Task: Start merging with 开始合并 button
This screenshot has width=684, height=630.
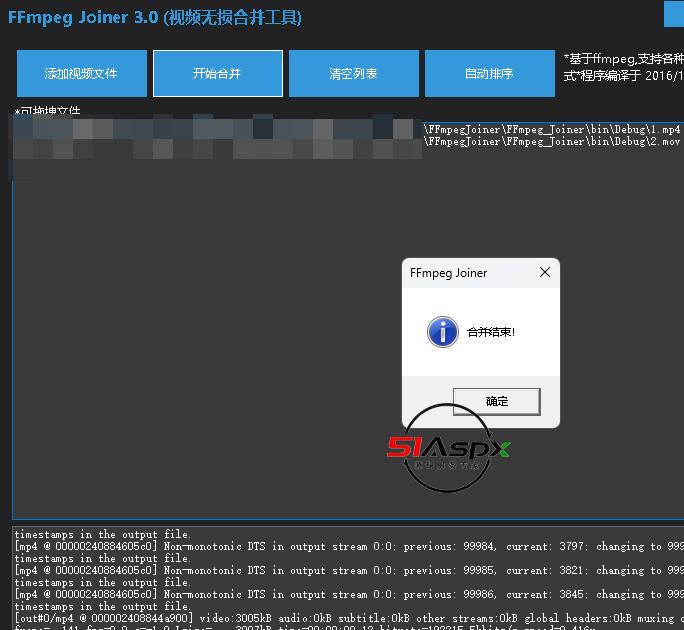Action: (218, 73)
